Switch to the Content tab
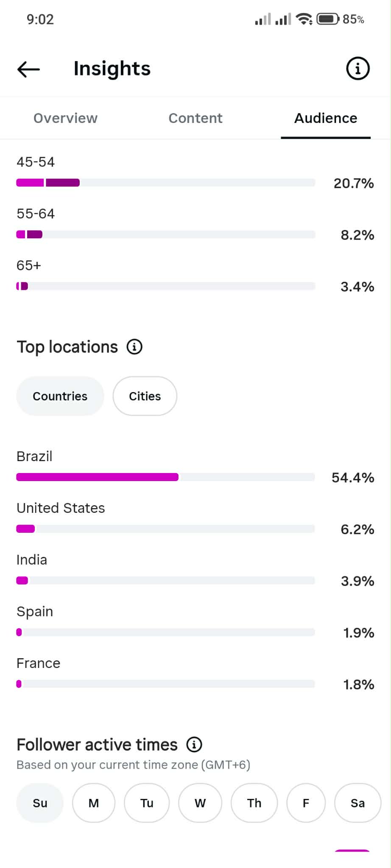This screenshot has height=868, width=391. [x=195, y=118]
